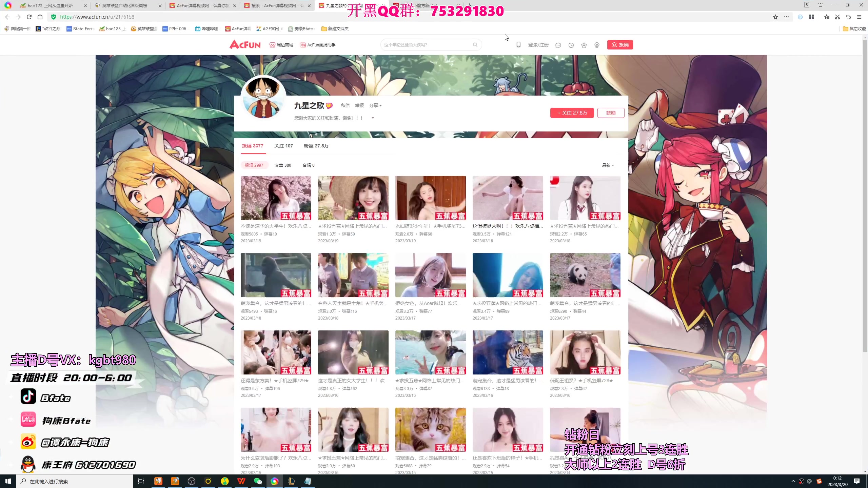The width and height of the screenshot is (868, 488).
Task: Switch to the 粉丝 27.8万 tab
Action: tap(316, 146)
